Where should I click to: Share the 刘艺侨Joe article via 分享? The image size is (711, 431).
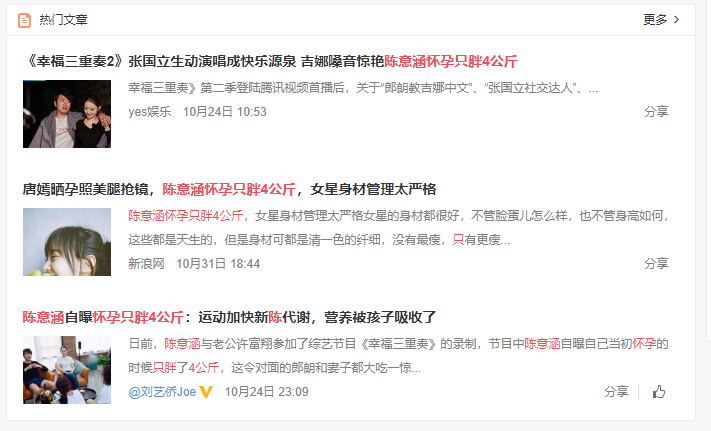(x=616, y=392)
